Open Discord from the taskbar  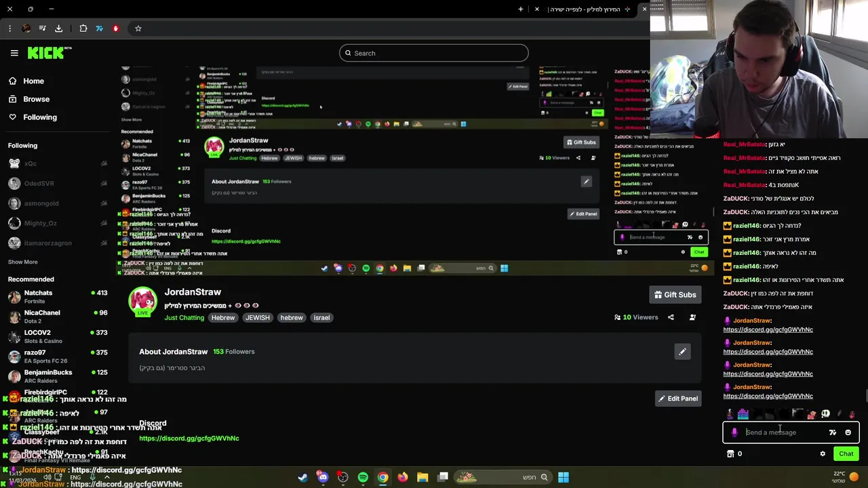point(323,477)
